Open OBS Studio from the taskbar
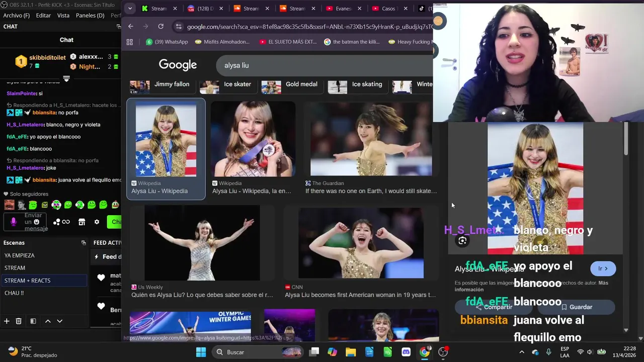The width and height of the screenshot is (644, 362). point(443,352)
